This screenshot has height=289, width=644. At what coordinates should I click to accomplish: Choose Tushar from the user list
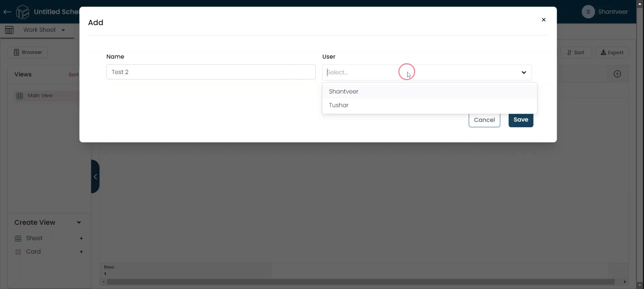pos(339,105)
